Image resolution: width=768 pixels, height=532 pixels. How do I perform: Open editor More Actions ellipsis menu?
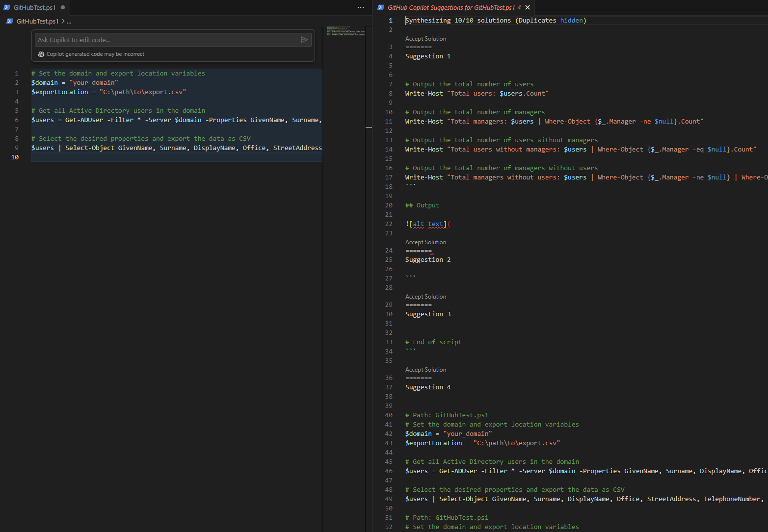click(361, 7)
